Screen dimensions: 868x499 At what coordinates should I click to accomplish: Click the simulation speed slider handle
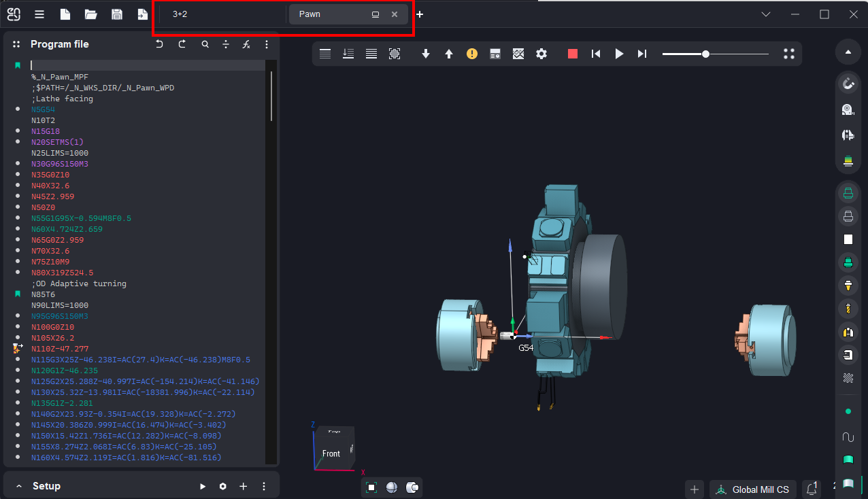706,54
